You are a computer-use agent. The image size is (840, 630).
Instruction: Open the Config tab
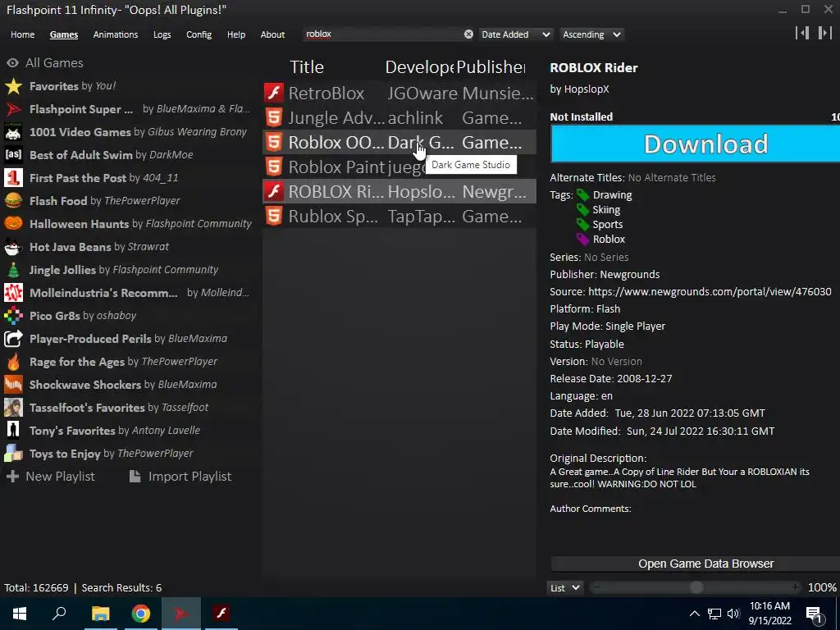[199, 34]
